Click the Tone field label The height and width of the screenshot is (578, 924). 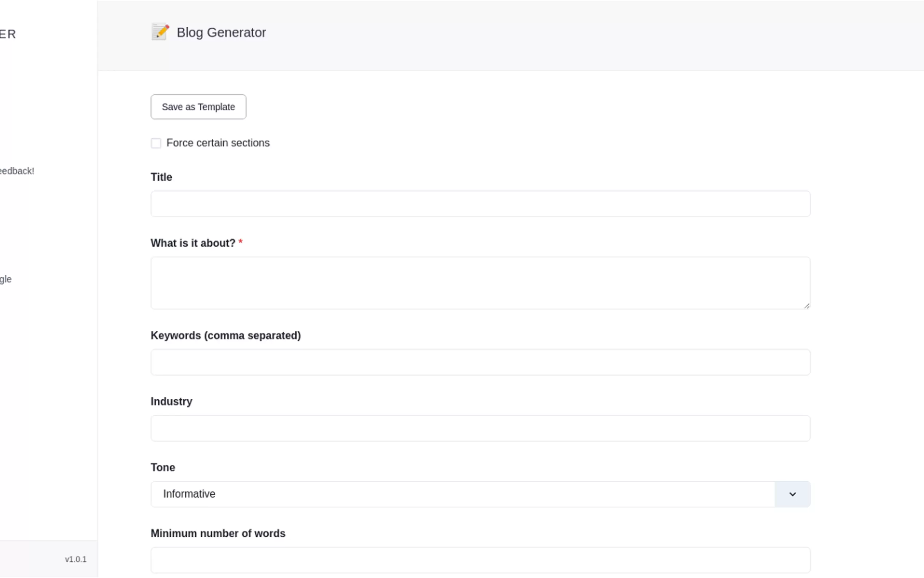163,467
